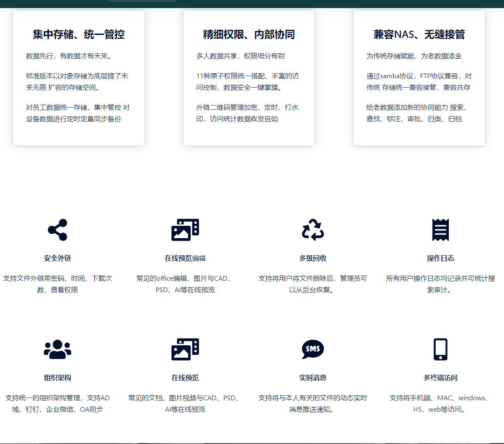Click the dark navigation bar at the top
Image resolution: width=504 pixels, height=444 pixels.
tap(252, 3)
